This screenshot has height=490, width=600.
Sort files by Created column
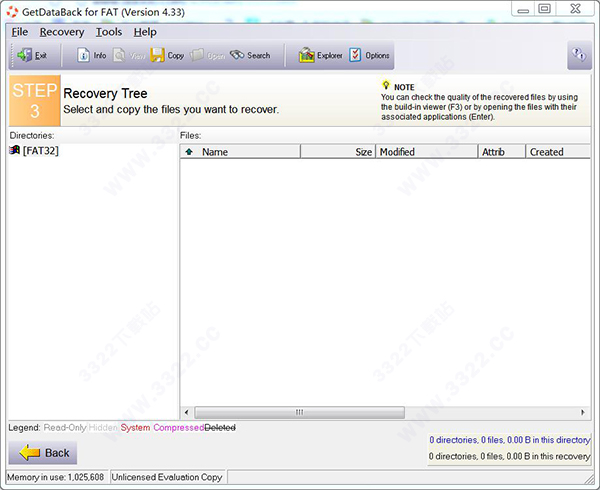click(x=558, y=152)
